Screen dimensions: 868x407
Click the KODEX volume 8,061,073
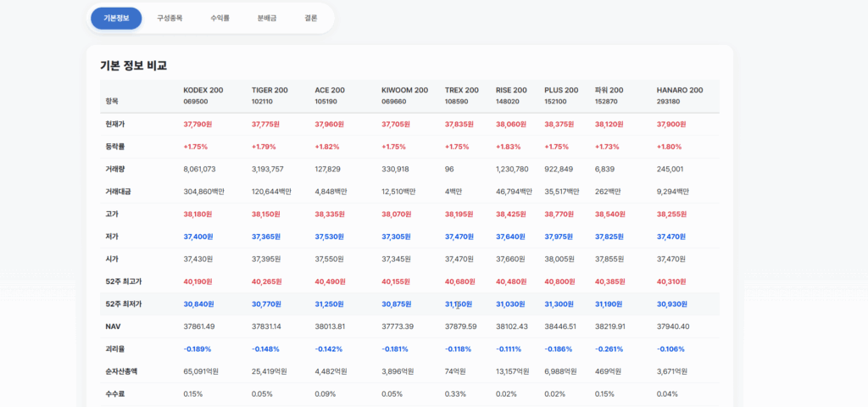click(x=199, y=169)
